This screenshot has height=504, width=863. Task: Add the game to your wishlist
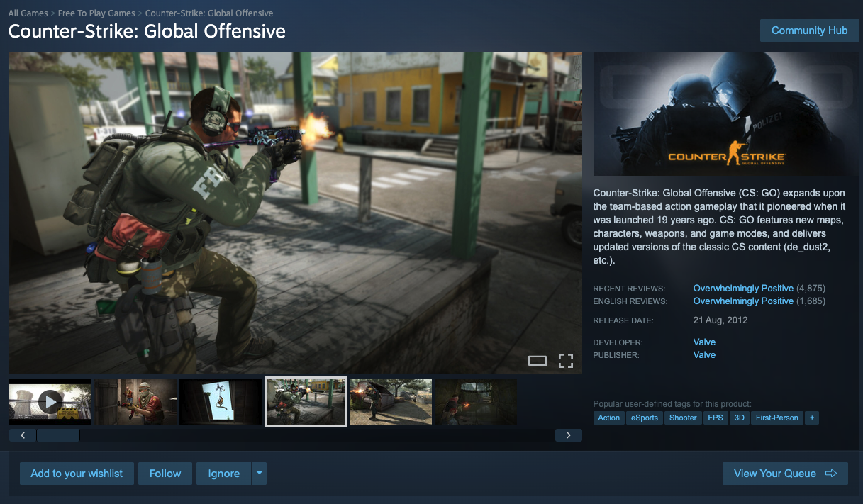[77, 474]
